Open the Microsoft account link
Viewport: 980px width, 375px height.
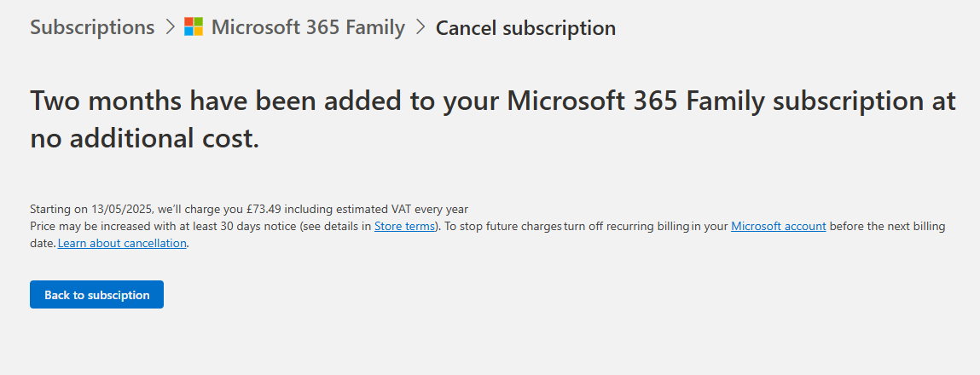[779, 226]
